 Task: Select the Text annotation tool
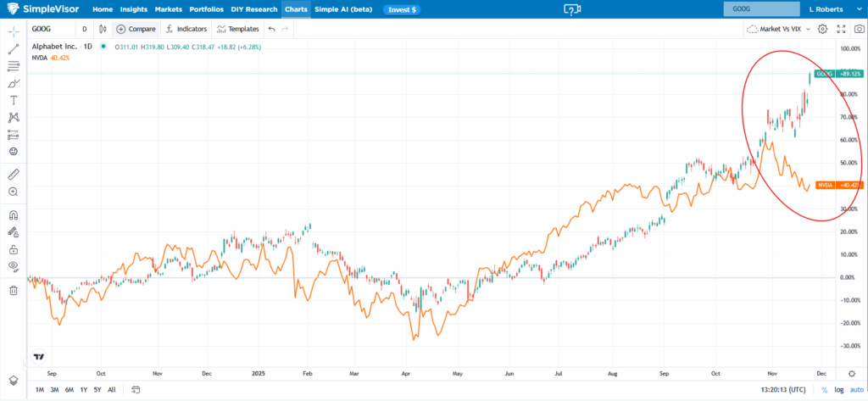click(x=14, y=100)
